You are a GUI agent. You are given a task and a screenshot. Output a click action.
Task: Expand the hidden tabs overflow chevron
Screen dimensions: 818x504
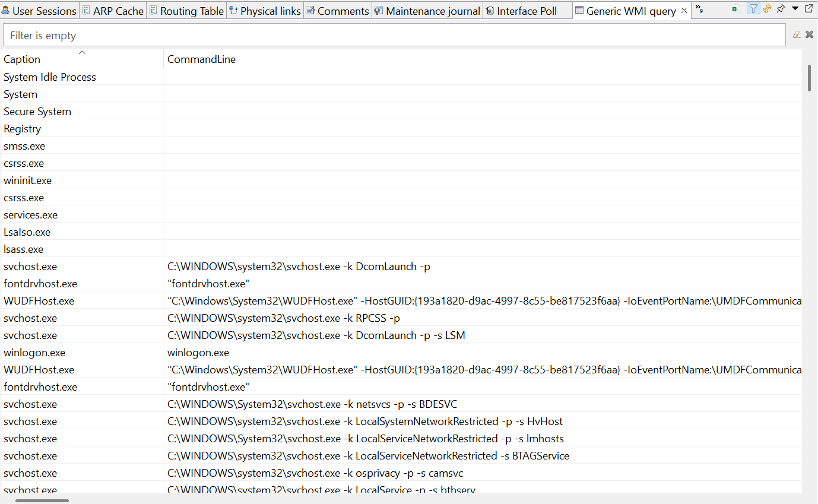pyautogui.click(x=698, y=7)
